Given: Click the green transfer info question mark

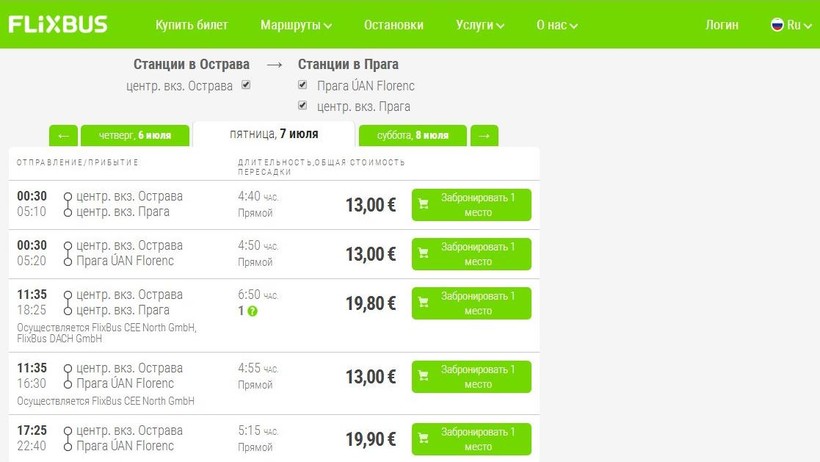Looking at the screenshot, I should click(x=252, y=311).
